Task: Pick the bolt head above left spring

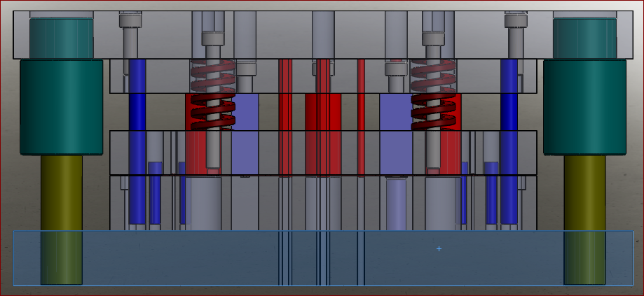Action: [213, 38]
